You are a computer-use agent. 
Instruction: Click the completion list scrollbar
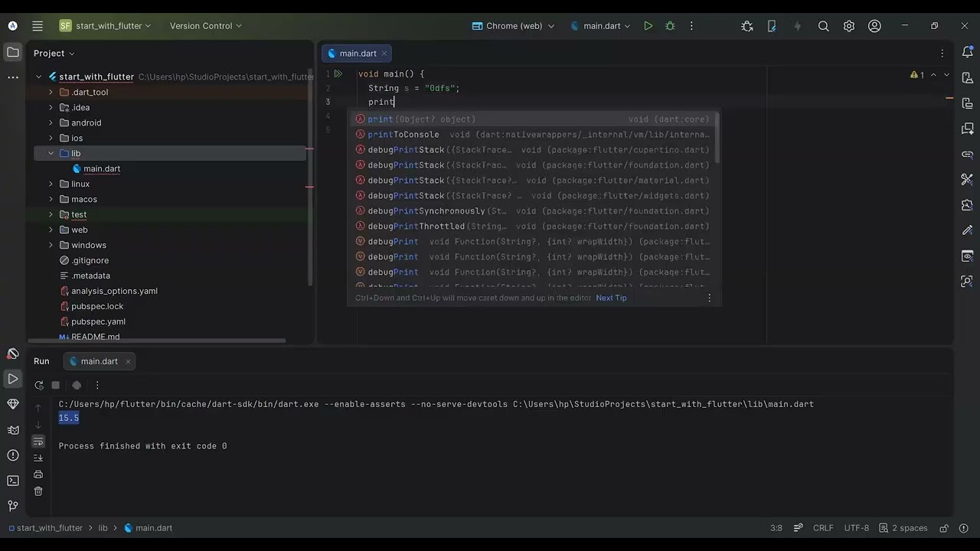[717, 139]
